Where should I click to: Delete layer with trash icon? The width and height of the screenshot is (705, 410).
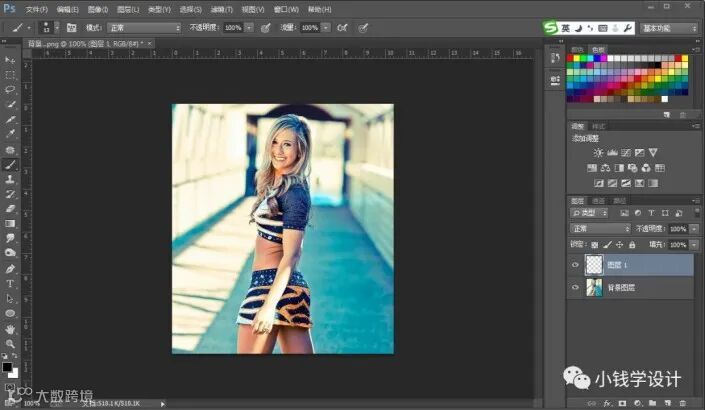(683, 403)
